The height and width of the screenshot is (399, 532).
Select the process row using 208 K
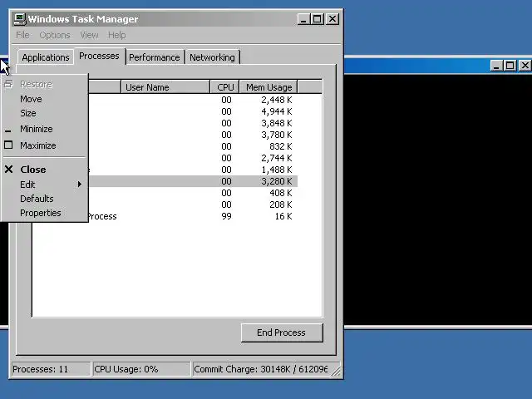click(193, 204)
